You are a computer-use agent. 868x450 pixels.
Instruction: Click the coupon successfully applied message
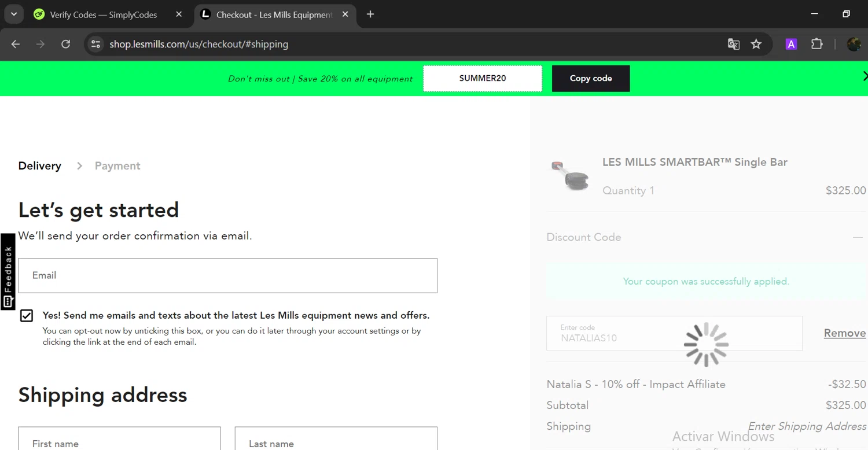706,282
